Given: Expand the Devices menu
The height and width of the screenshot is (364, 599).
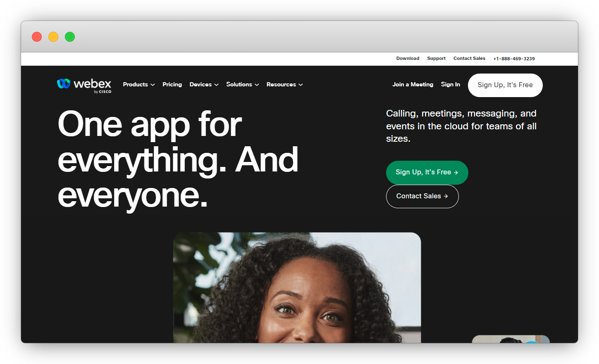Looking at the screenshot, I should (204, 84).
